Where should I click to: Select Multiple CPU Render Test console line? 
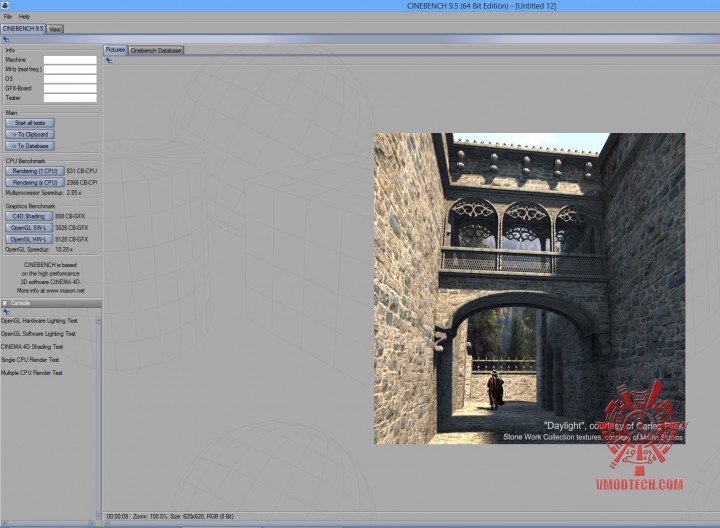coord(32,373)
